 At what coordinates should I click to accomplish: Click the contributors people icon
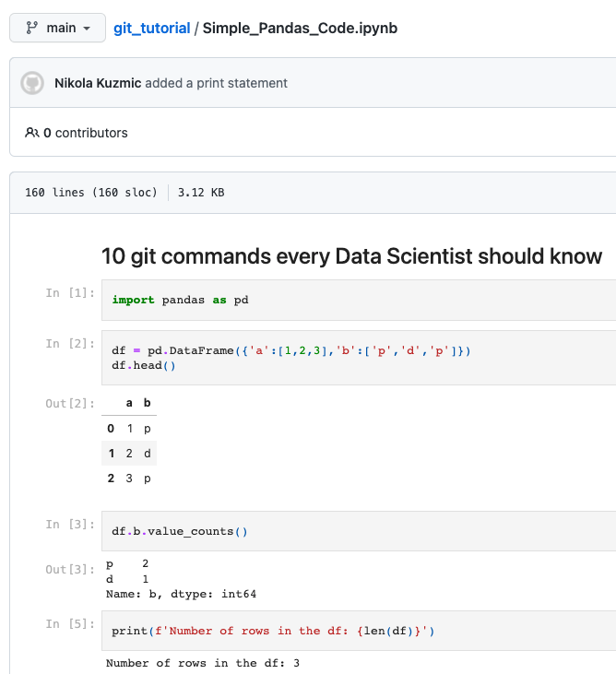pos(32,133)
